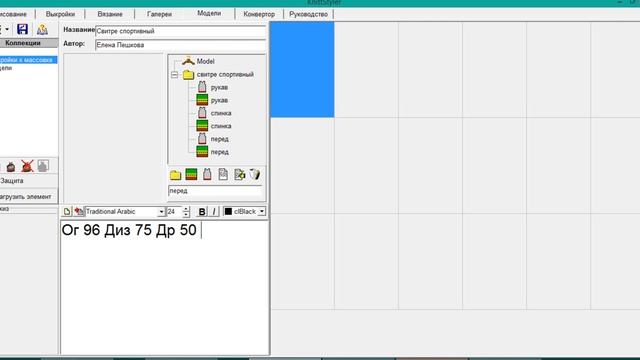Screen dimensions: 640x360
Task: Select the свитре спортивный folder in the tree
Action: tap(218, 75)
